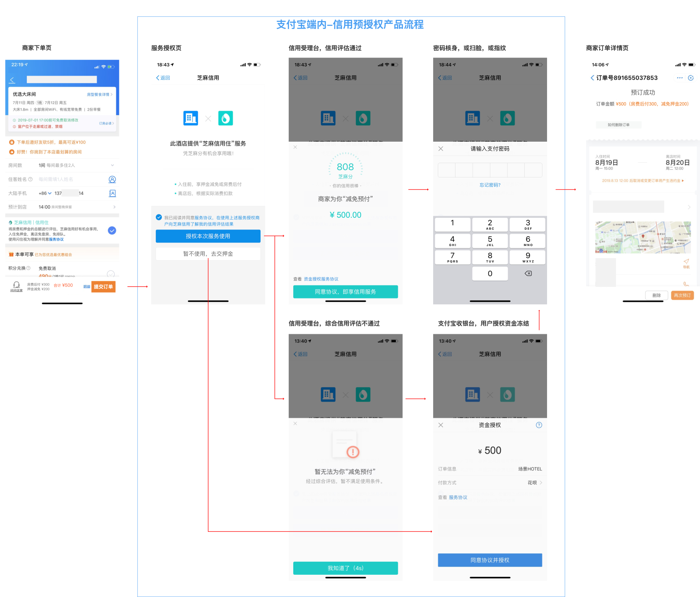Tap keypad digit 9 WXYZ
Image resolution: width=700 pixels, height=597 pixels.
tap(528, 257)
